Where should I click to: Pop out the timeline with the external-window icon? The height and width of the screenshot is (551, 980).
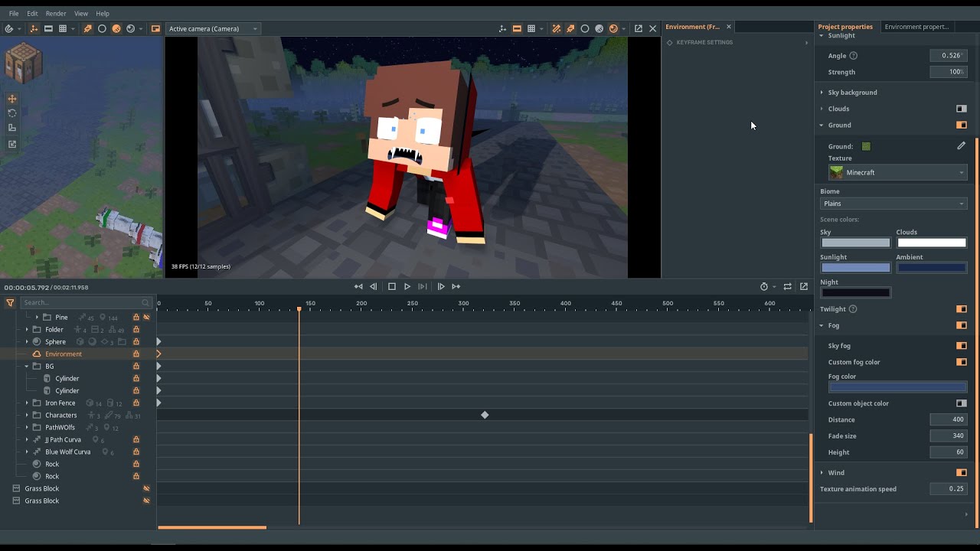[x=804, y=286]
